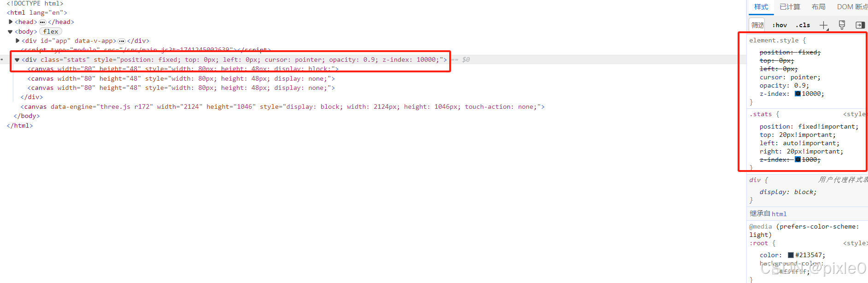Image resolution: width=868 pixels, height=283 pixels.
Task: Select the second canvas with display: none
Action: click(181, 78)
